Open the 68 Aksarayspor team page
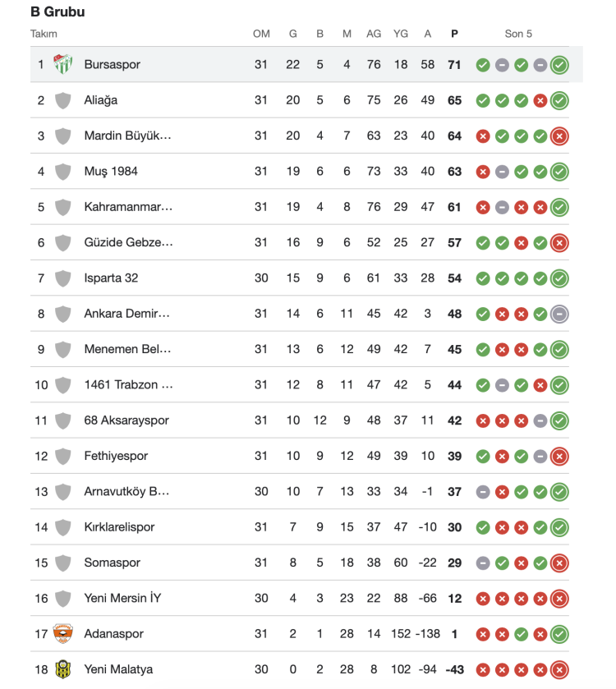The width and height of the screenshot is (616, 689). [126, 420]
